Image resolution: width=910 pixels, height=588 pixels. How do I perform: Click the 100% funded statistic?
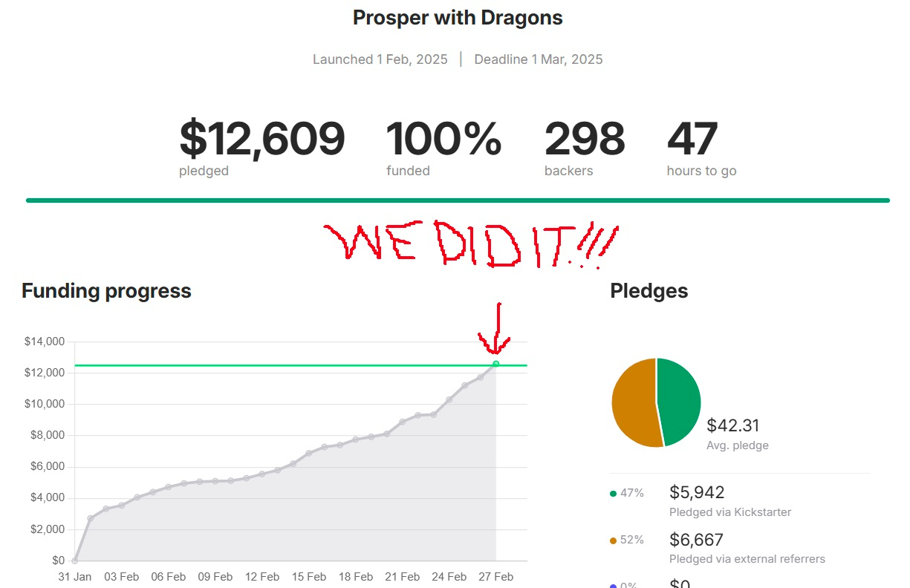coord(443,140)
